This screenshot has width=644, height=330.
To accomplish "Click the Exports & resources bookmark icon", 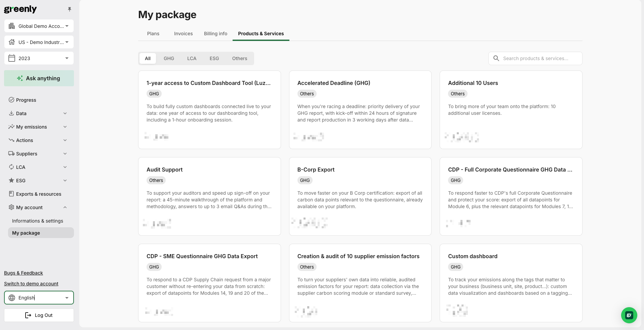I will click(11, 194).
